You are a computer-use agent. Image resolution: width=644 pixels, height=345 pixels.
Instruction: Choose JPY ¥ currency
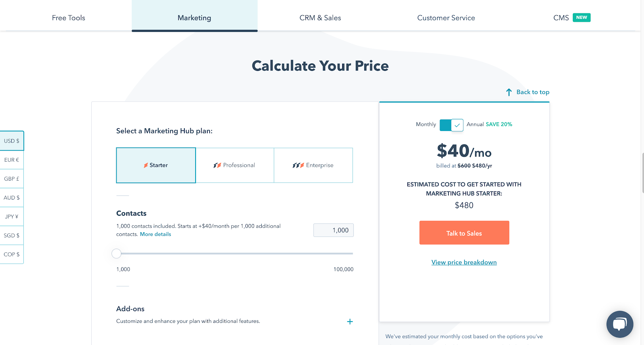point(12,217)
